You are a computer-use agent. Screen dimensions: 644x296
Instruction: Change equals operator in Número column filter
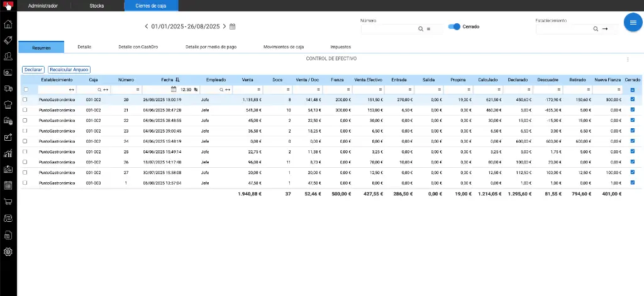click(138, 89)
